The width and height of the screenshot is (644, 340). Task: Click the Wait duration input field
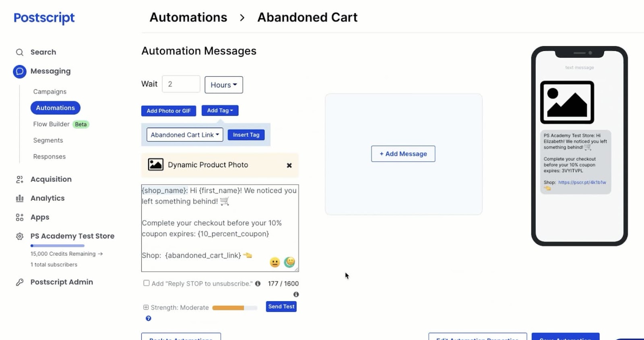tap(181, 84)
